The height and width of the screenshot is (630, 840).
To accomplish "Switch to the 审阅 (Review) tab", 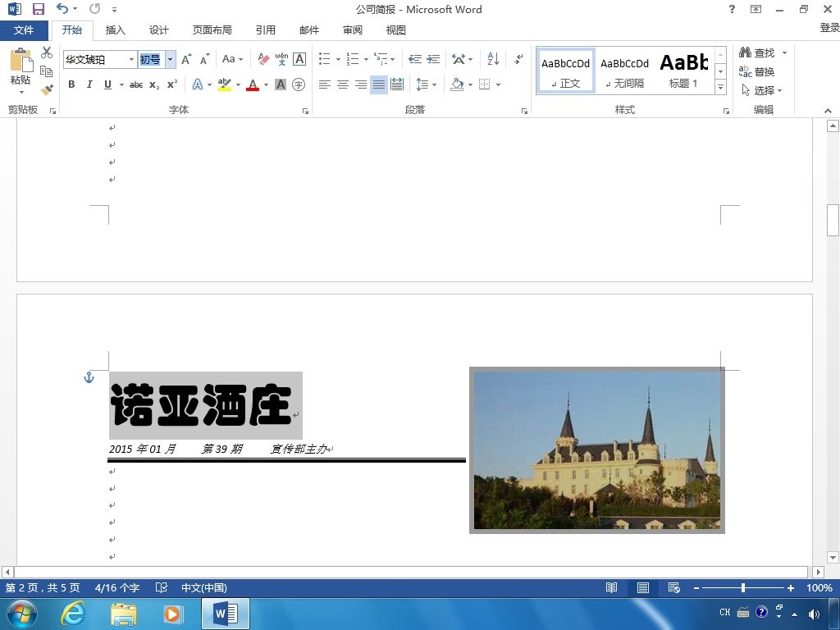I will 353,30.
